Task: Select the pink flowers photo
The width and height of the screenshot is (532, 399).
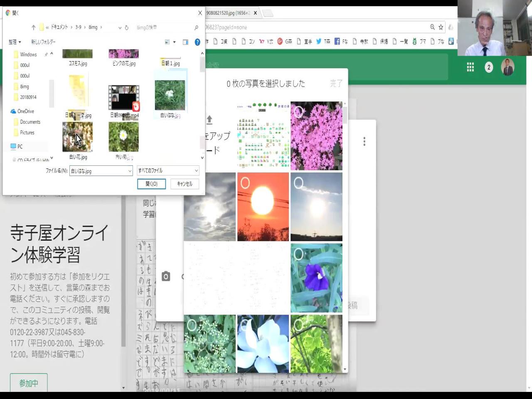Action: tap(316, 136)
